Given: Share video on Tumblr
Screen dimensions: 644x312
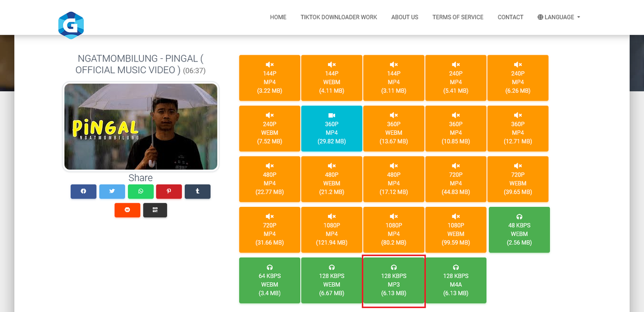Looking at the screenshot, I should point(198,191).
